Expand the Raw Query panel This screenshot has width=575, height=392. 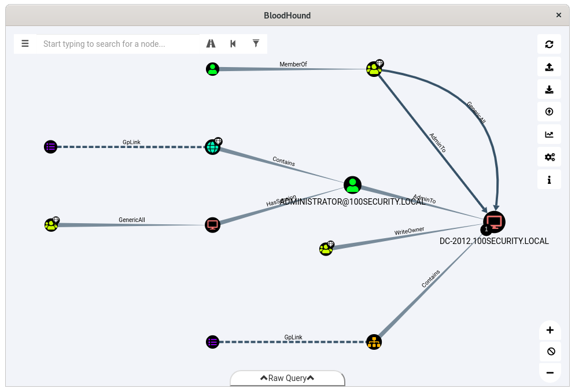pyautogui.click(x=287, y=378)
